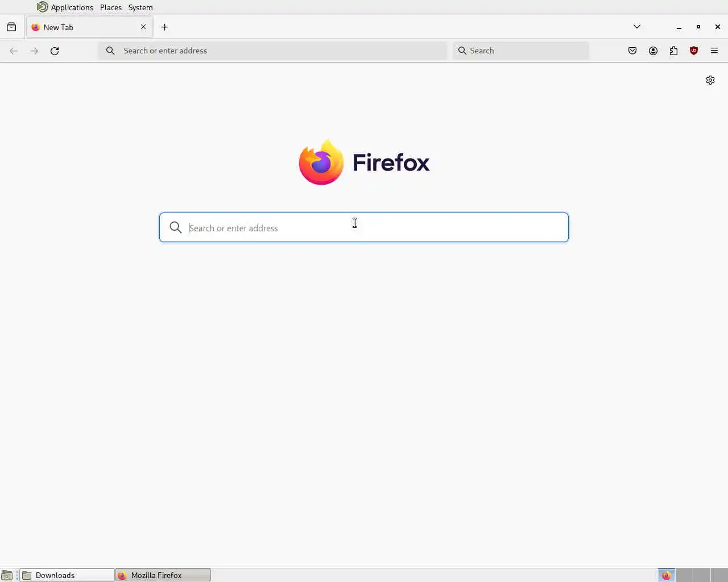Select the New Tab tab
Image resolution: width=728 pixels, height=582 pixels.
(x=89, y=27)
